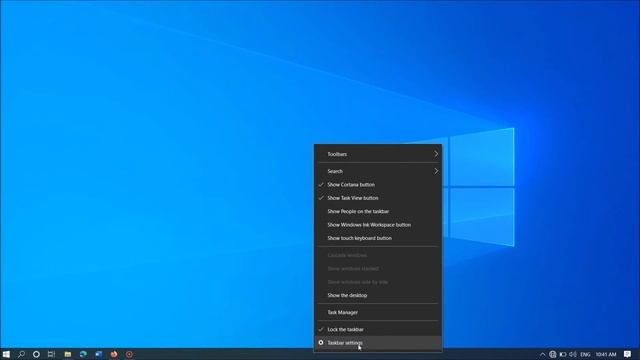Open the clock showing 10:41 AM
The image size is (640, 360).
pos(606,354)
